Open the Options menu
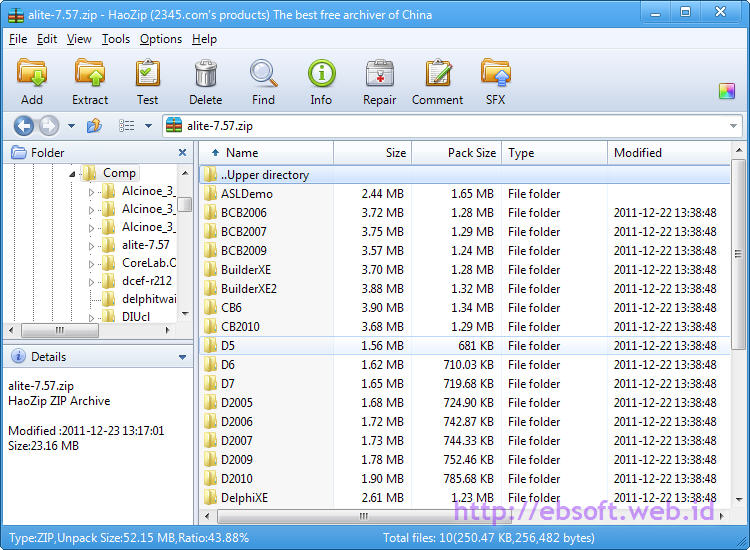 (161, 39)
